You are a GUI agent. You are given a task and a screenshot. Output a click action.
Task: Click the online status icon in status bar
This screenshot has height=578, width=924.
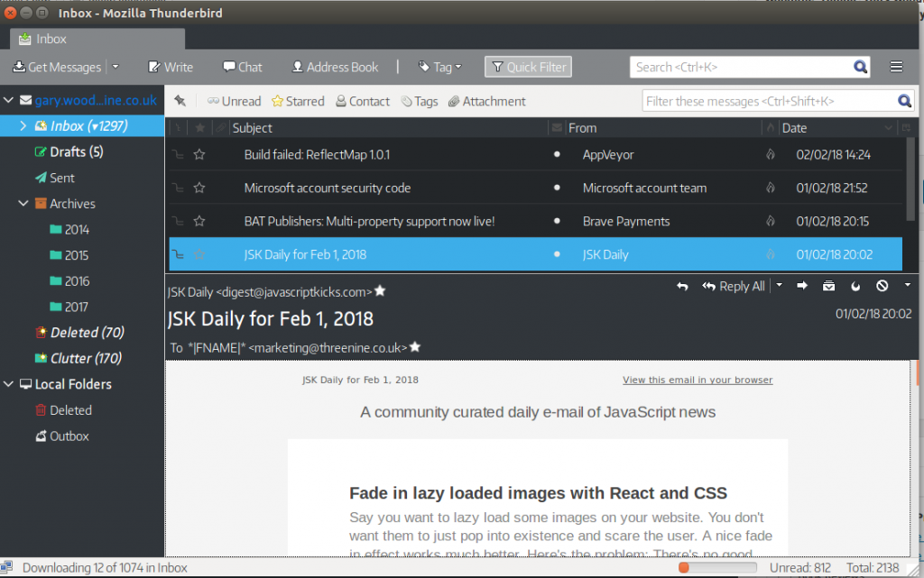point(6,567)
